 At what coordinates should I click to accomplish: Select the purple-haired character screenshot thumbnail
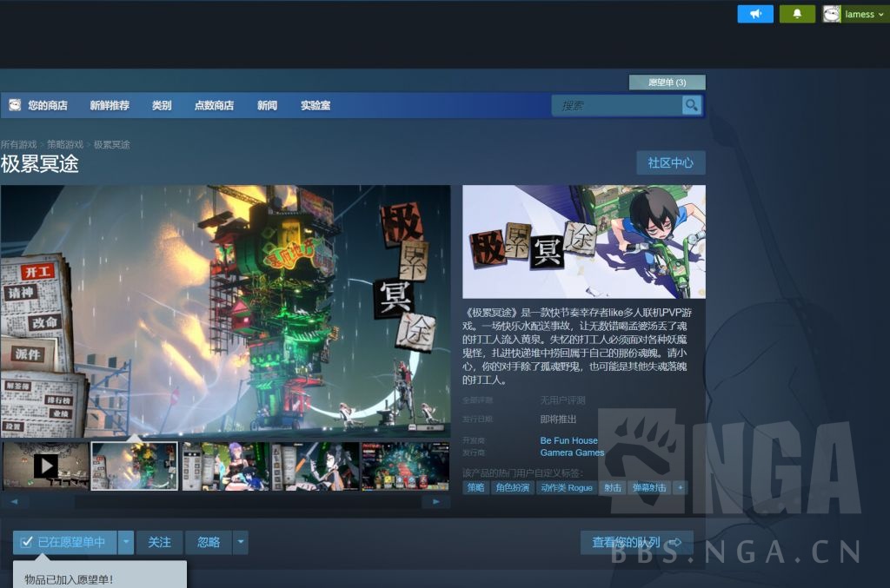tap(225, 466)
